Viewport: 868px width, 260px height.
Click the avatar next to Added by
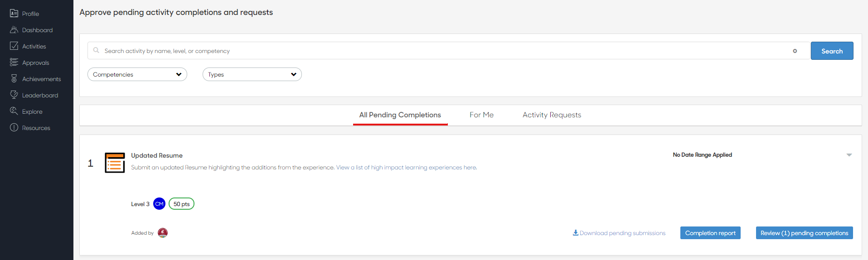point(163,233)
